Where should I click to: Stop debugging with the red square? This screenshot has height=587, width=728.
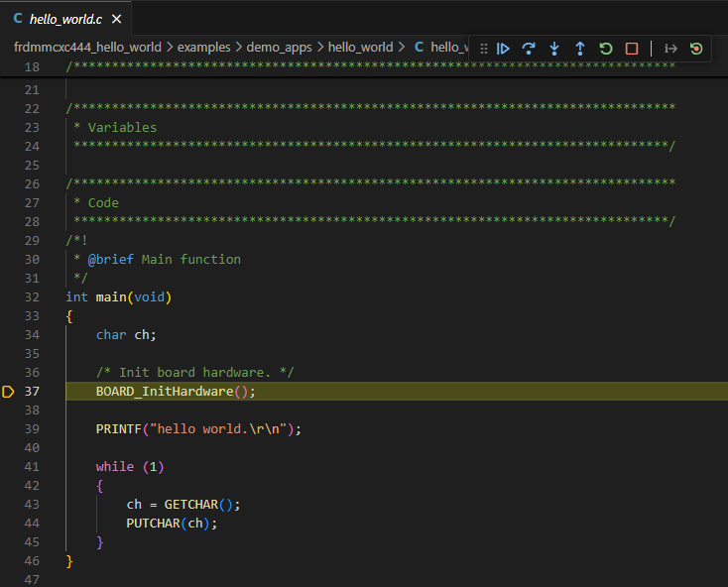632,48
